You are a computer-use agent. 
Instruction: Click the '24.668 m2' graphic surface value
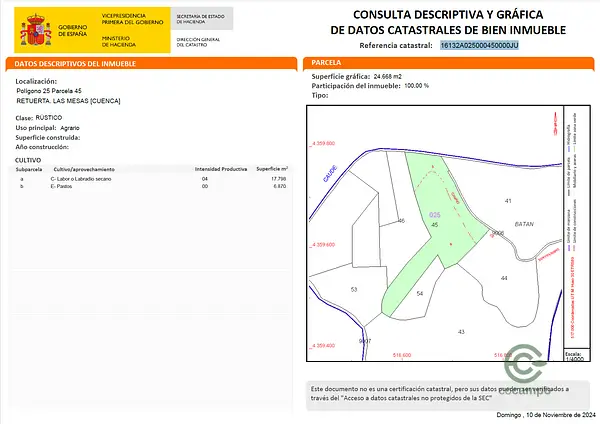[388, 76]
